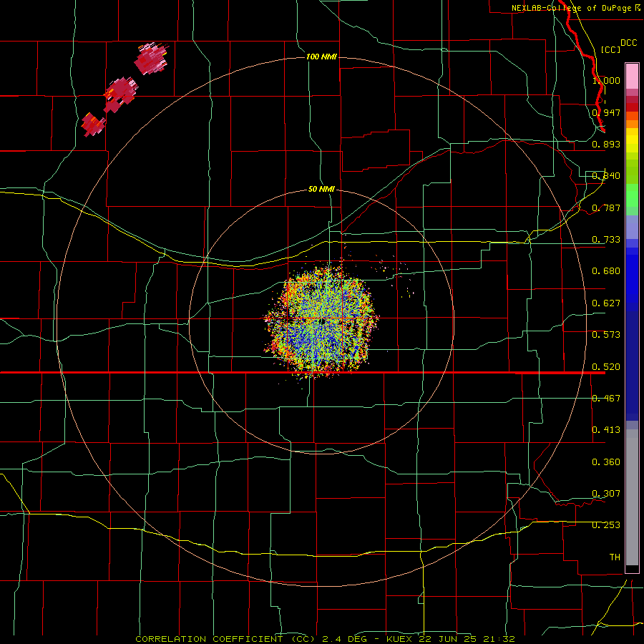Select the 0.307 legend value
644x644 pixels.
pyautogui.click(x=606, y=494)
